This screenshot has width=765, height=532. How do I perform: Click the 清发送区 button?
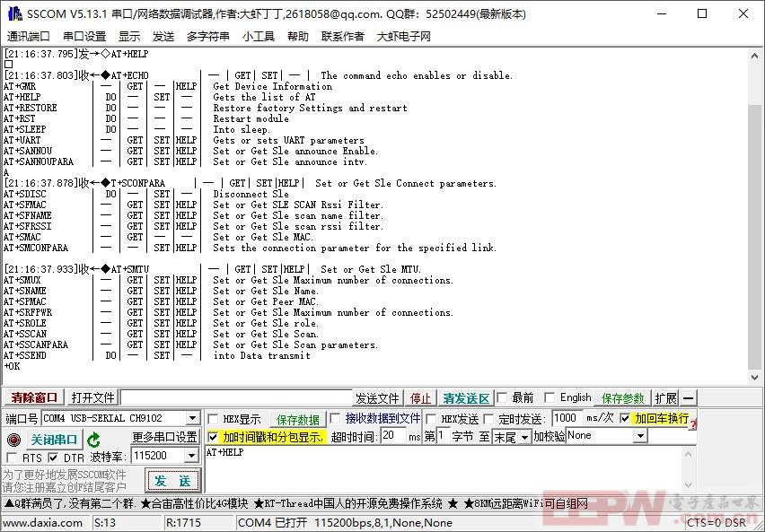[x=466, y=398]
